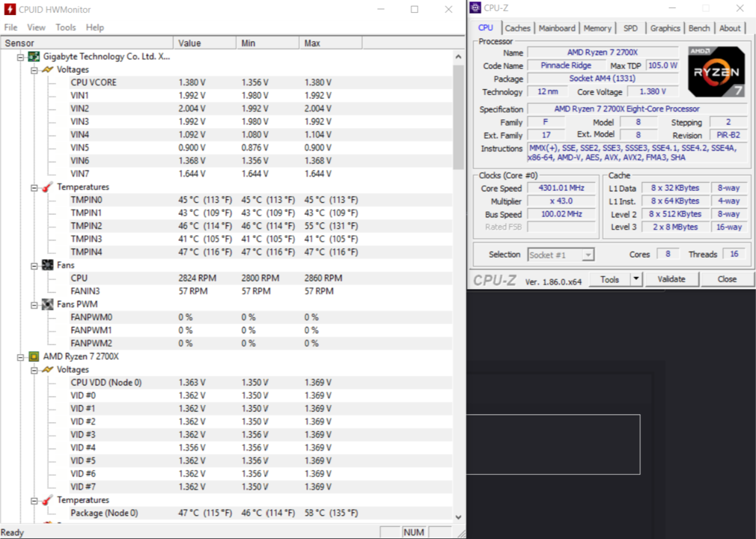Click the Code Name Pinnacle Ridge field
Viewport: 756px width, 539px height.
566,65
